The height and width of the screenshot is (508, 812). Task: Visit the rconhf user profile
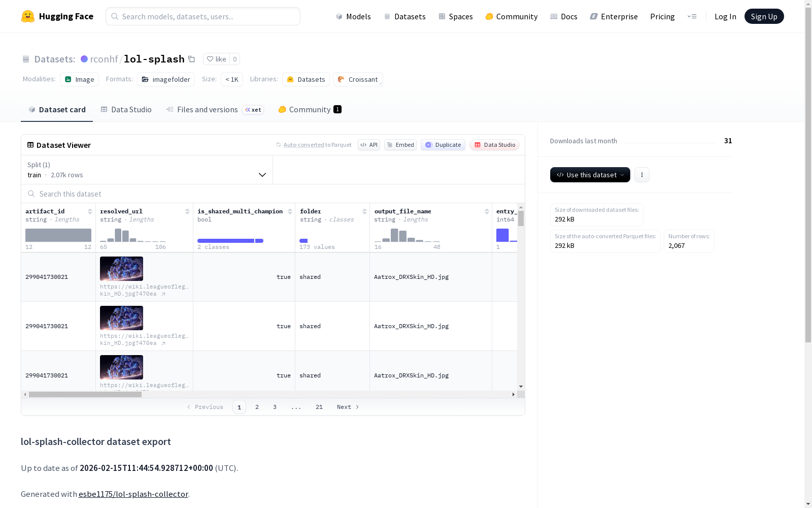click(x=104, y=59)
